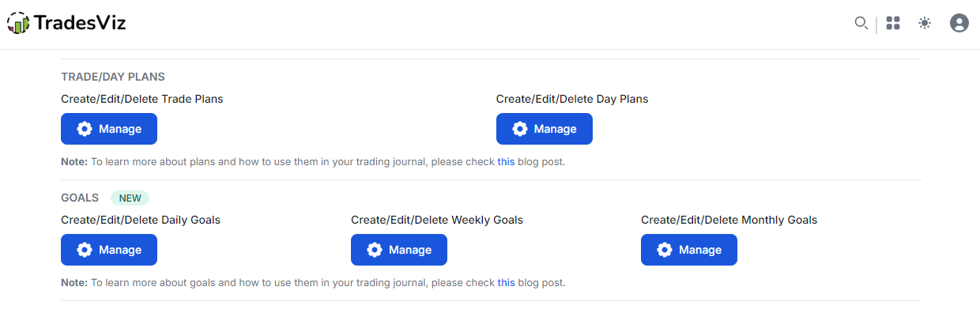Image resolution: width=980 pixels, height=313 pixels.
Task: Click the Create/Edit/Delete Monthly Goals label
Action: (x=729, y=220)
